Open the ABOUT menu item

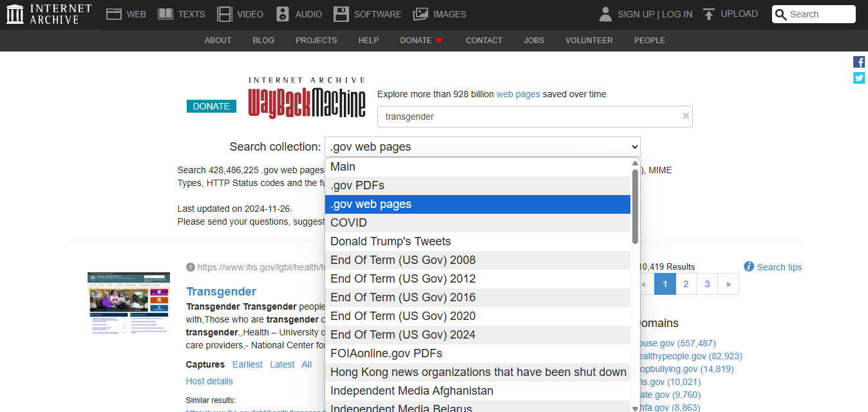click(x=218, y=40)
